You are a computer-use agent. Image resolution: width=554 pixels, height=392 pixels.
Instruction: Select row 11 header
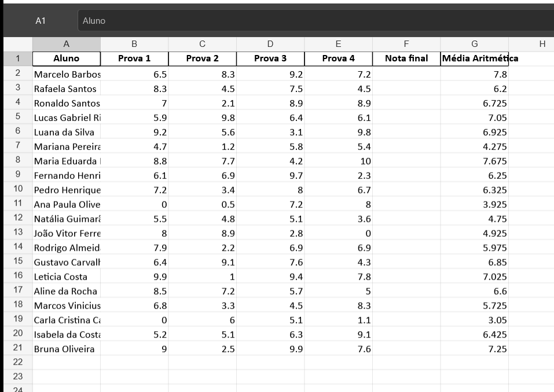coord(18,203)
